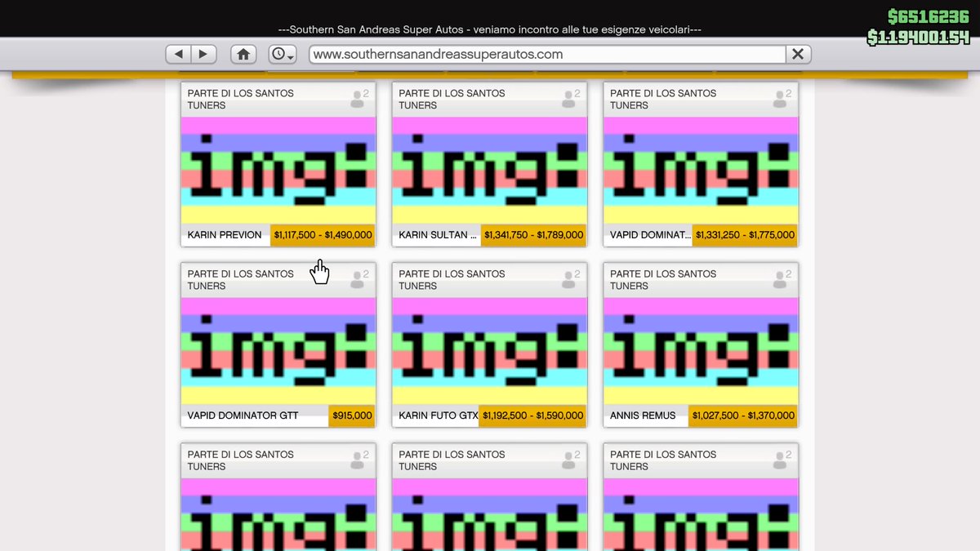Click the seat count icon on Karin Futo GTX card
This screenshot has height=551, width=980.
click(x=571, y=279)
